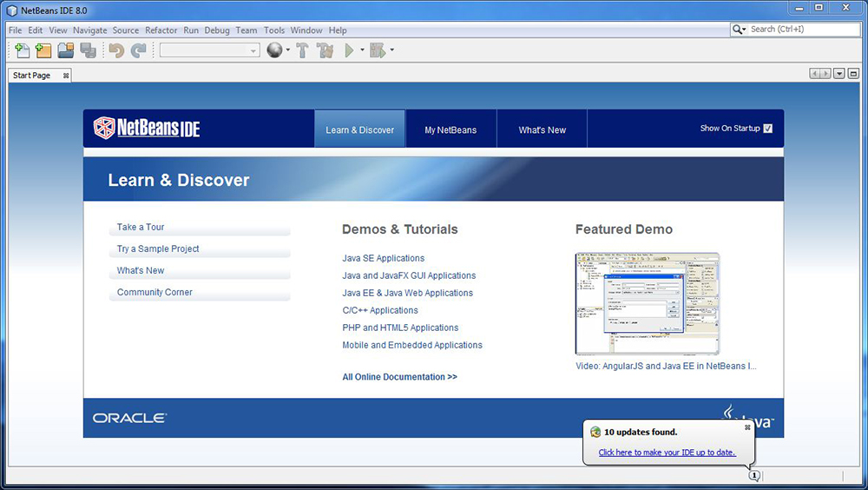The width and height of the screenshot is (868, 490).
Task: Open the Run menu
Action: 191,30
